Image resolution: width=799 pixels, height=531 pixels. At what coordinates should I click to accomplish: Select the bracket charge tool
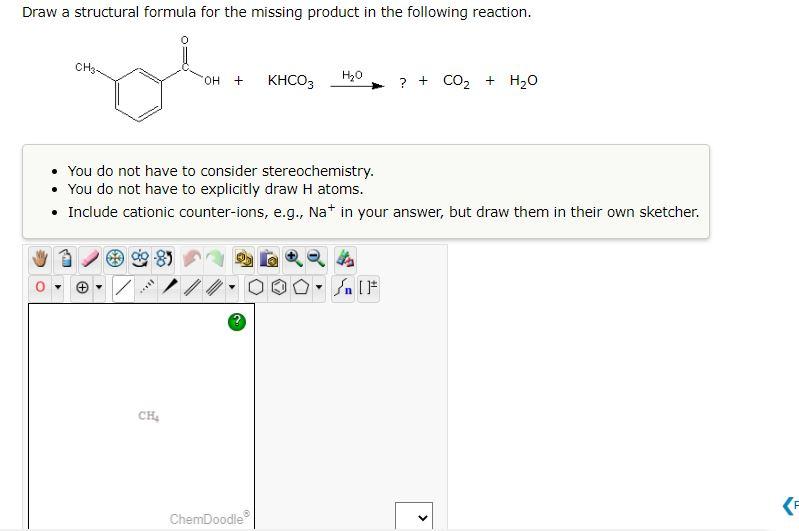pyautogui.click(x=368, y=287)
